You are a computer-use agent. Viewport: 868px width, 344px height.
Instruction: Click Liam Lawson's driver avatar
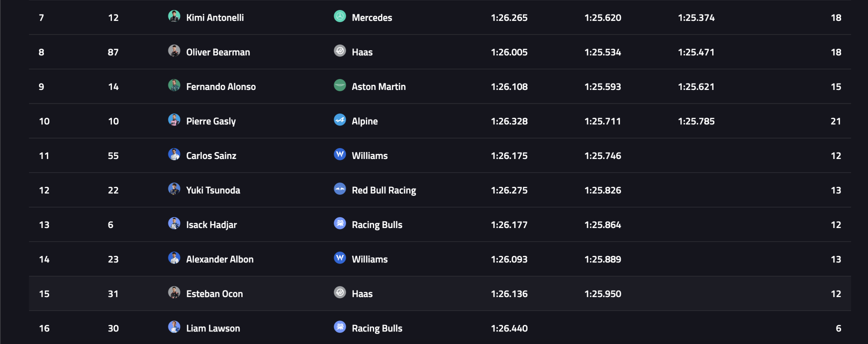point(174,327)
